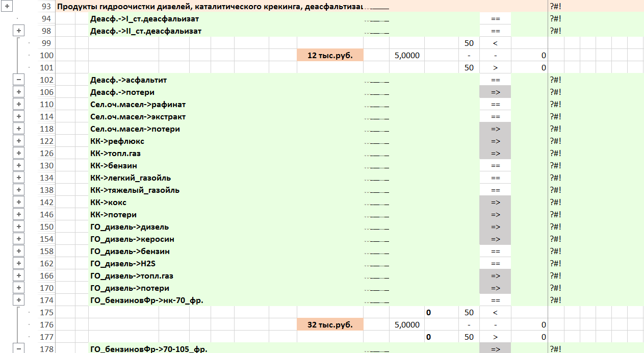Collapse the group at row 178
This screenshot has width=644, height=353.
click(x=19, y=348)
